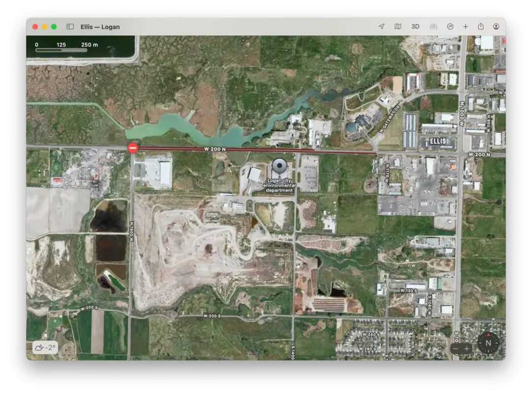Open the user account icon
The image size is (532, 395).
tap(496, 27)
